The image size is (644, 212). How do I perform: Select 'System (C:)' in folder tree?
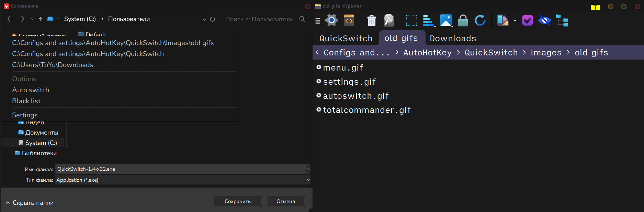[38, 142]
